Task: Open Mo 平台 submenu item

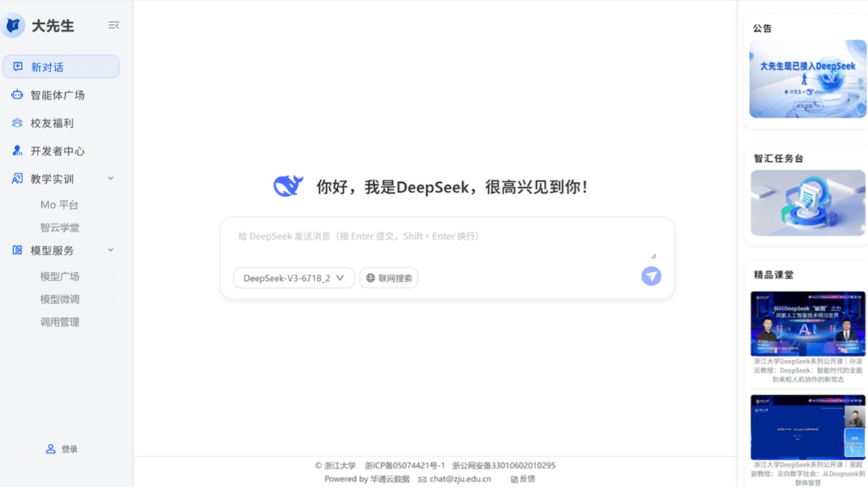Action: pyautogui.click(x=59, y=205)
